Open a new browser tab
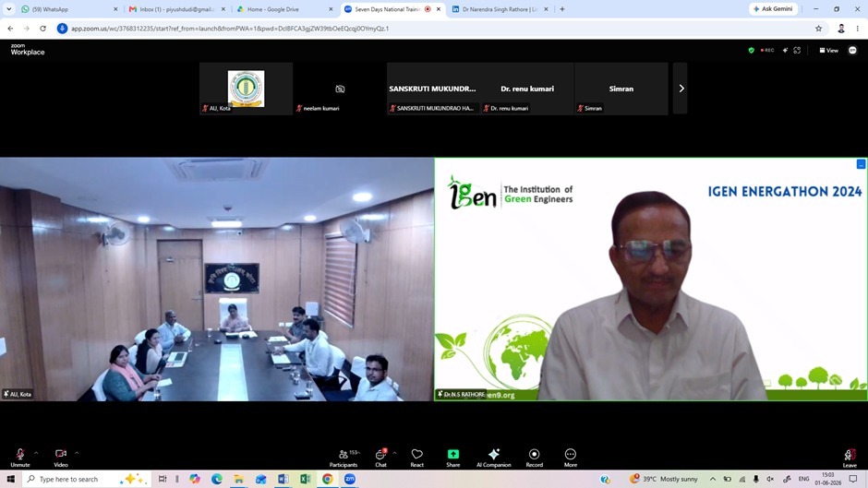This screenshot has height=488, width=868. point(561,9)
